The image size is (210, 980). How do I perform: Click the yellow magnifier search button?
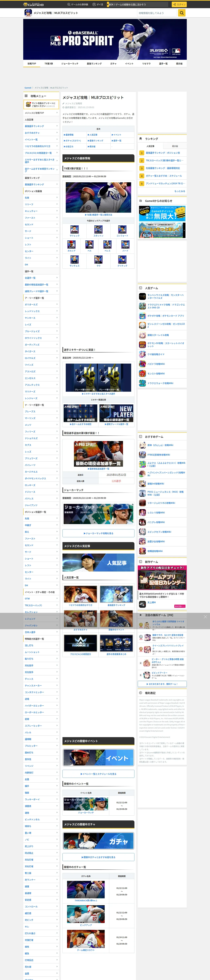click(x=182, y=13)
